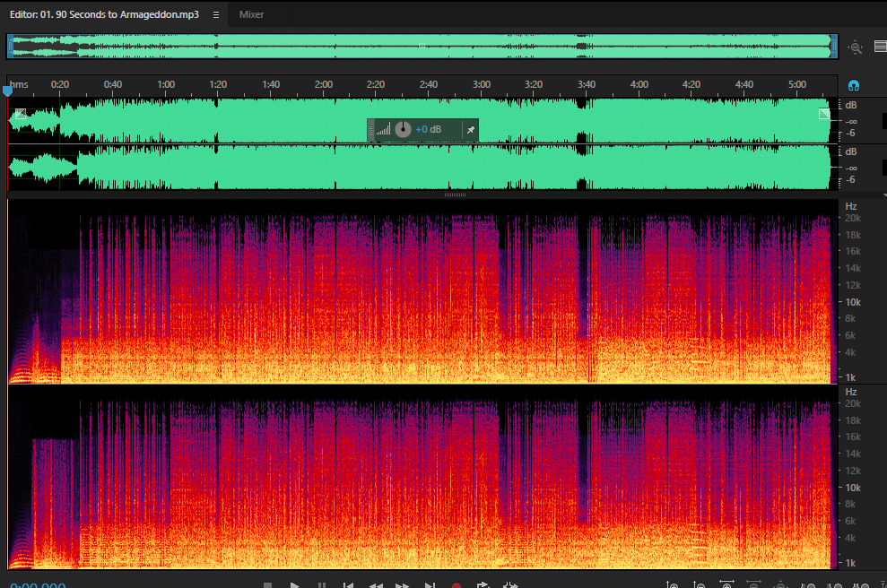The image size is (887, 588).
Task: Toggle the blue snapping magnet icon
Action: 854,85
